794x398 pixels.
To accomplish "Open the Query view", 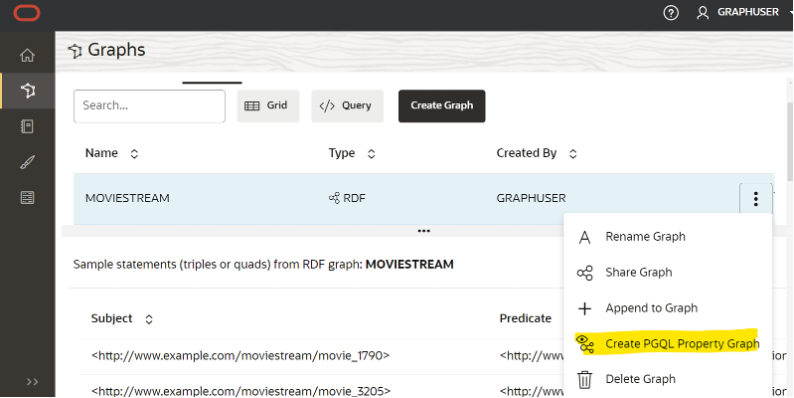I will click(347, 106).
